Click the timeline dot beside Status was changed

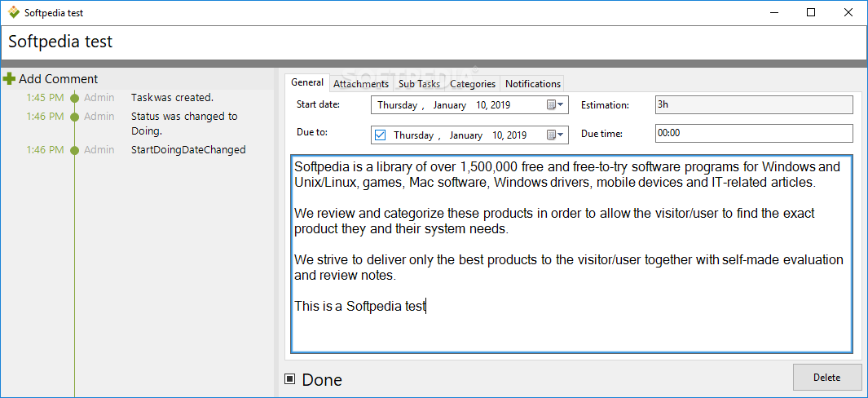coord(75,117)
